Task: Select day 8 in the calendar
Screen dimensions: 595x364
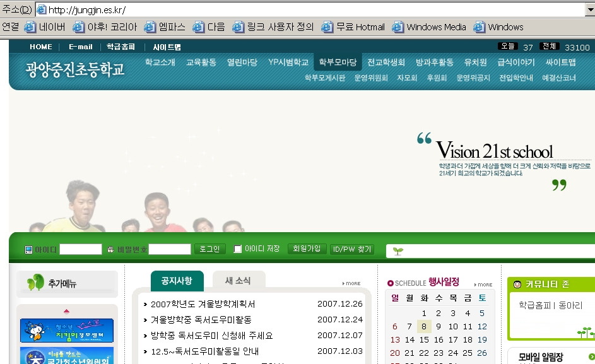Action: click(424, 326)
